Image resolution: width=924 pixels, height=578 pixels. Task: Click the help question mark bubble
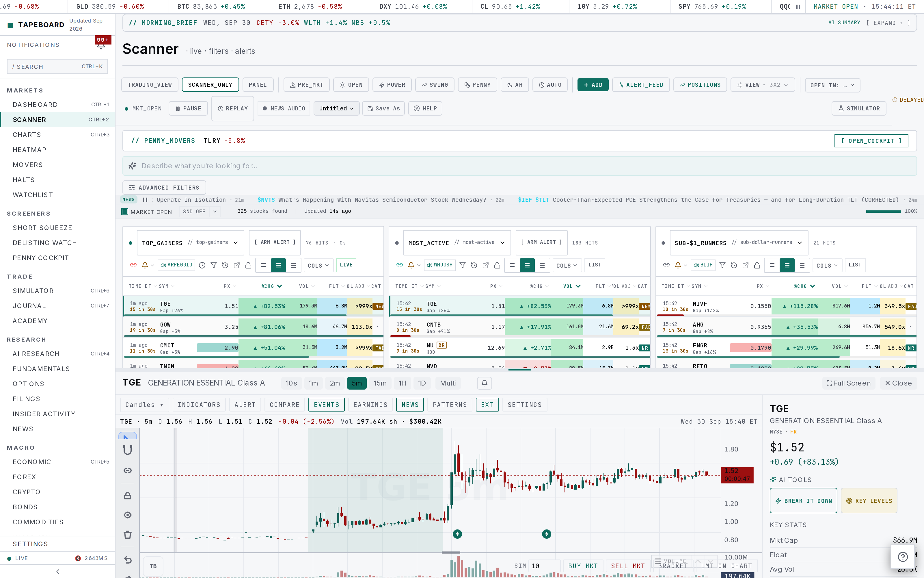(x=903, y=557)
